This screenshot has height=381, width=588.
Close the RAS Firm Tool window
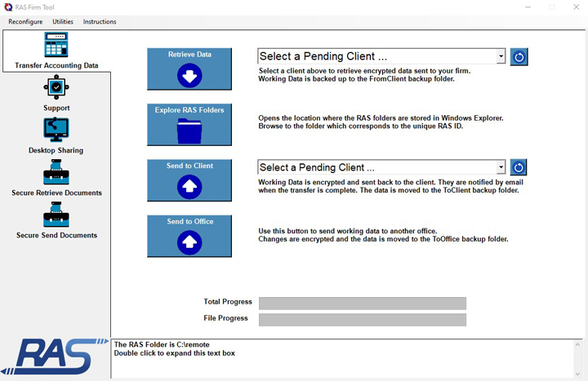click(576, 7)
